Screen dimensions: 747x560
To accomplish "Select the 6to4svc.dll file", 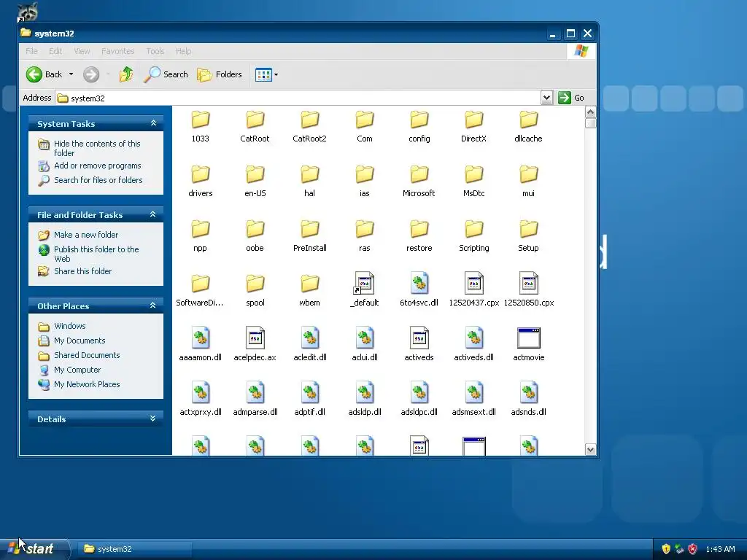I will click(419, 290).
